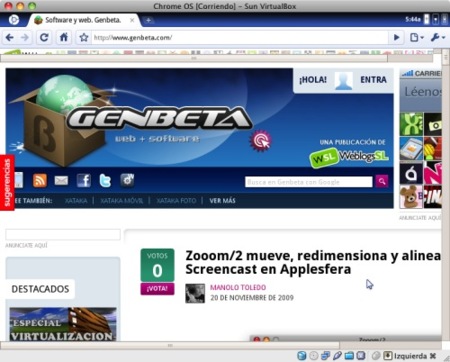The image size is (450, 362).
Task: Click author name MANOLO TOLEDO
Action: (x=238, y=287)
